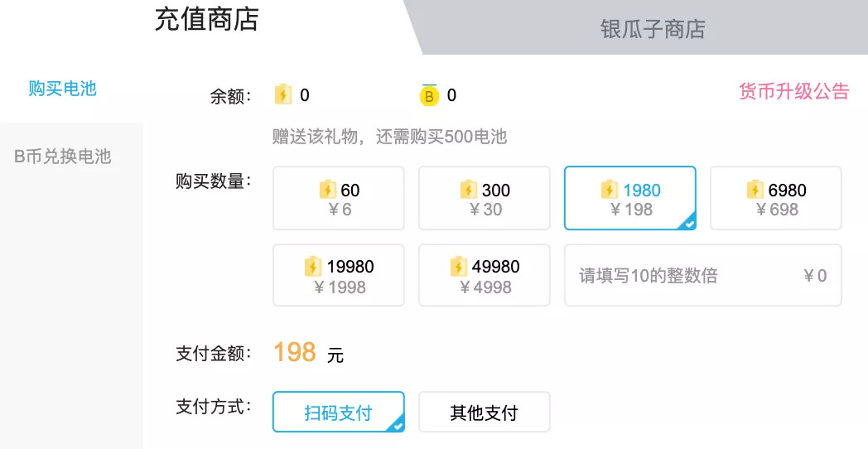Go to B币兑换电池 in sidebar
The image size is (868, 449).
point(63,157)
